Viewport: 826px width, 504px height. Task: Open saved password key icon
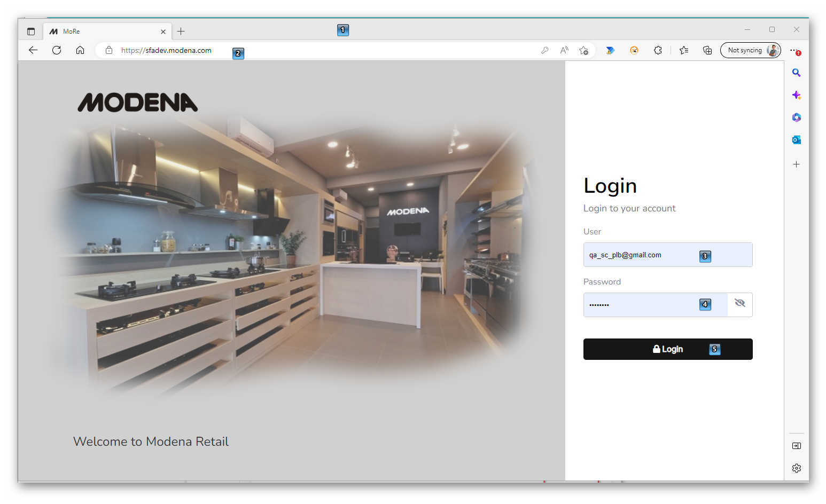coord(544,50)
